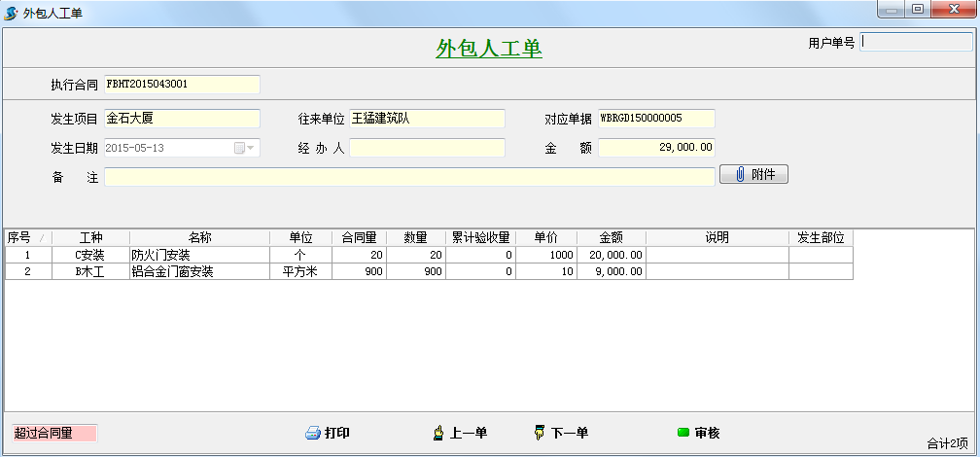Screen dimensions: 980x457
Task: Click the app icon in title bar
Action: [x=11, y=11]
